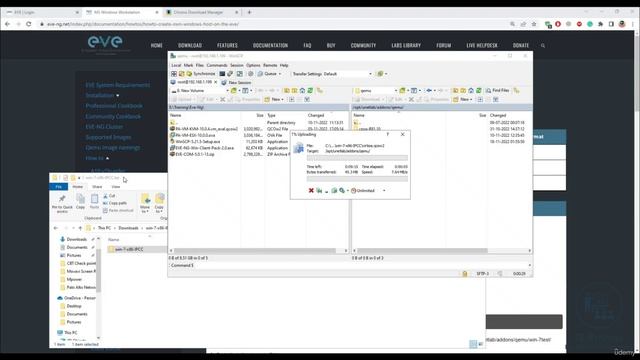Click the remote panel horizontal scrollbar

point(422,251)
